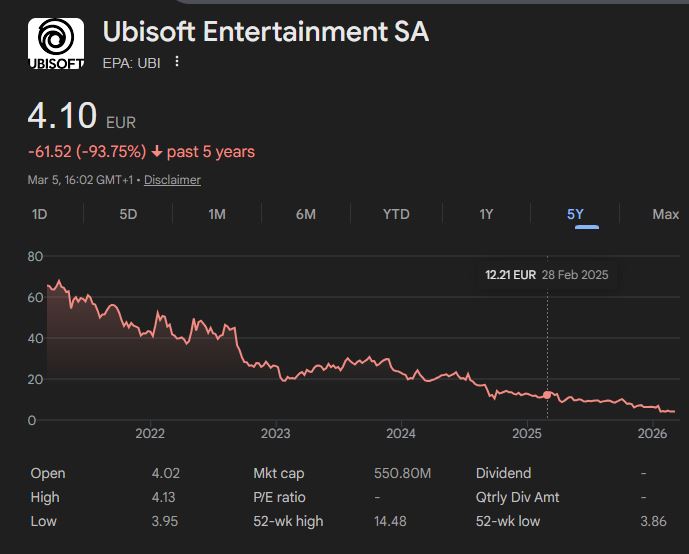Open the three-dot more options menu
Image resolution: width=689 pixels, height=554 pixels.
(x=177, y=62)
